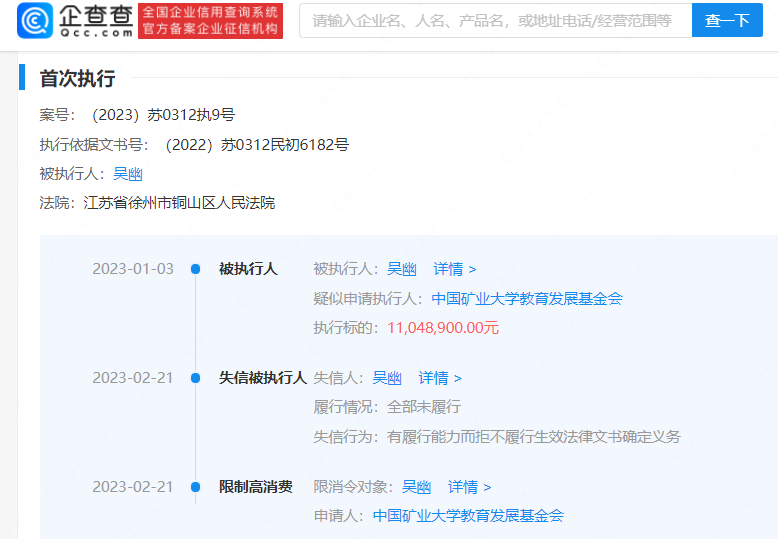Click the timeline dot beside 失信被执行人
The width and height of the screenshot is (778, 539).
coord(195,378)
